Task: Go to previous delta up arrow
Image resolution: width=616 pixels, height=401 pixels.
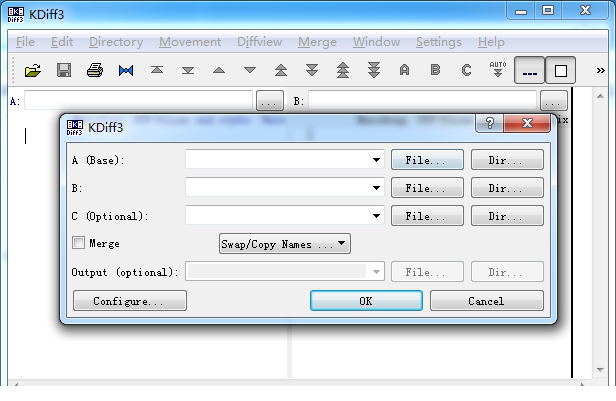Action: pyautogui.click(x=219, y=71)
